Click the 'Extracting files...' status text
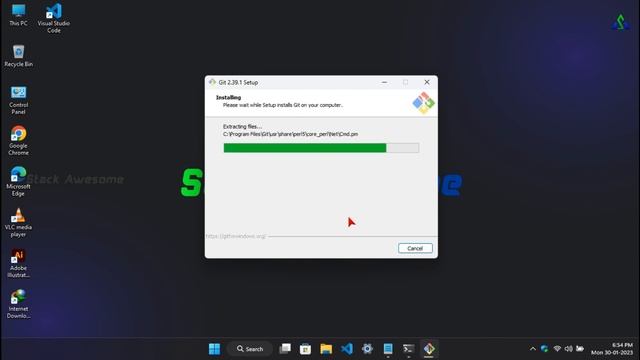This screenshot has width=640, height=360. (242, 127)
